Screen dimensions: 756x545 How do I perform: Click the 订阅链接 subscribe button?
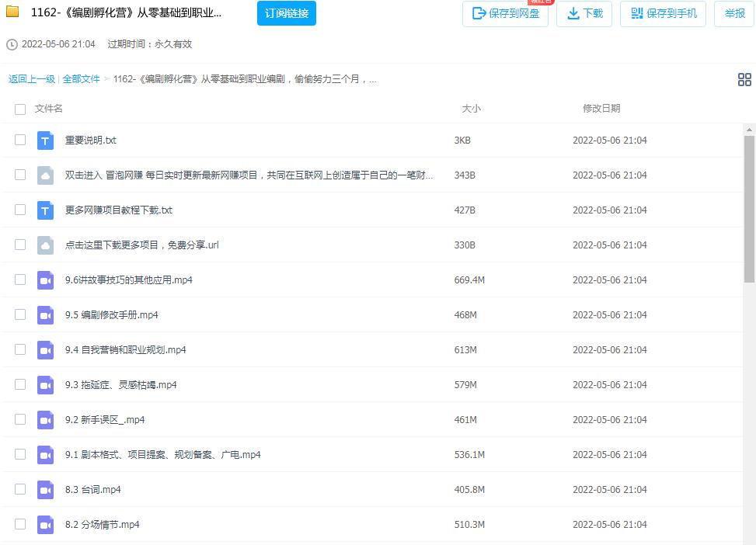coord(287,13)
